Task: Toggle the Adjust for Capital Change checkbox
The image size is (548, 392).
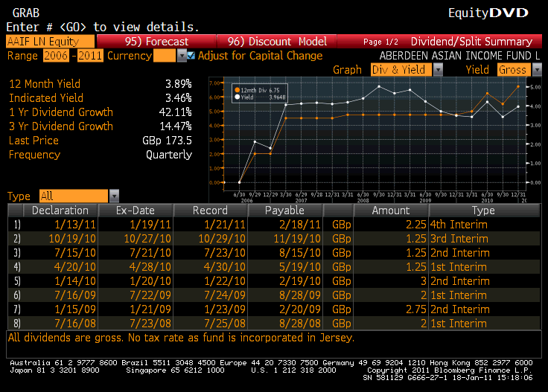Action: pos(191,56)
